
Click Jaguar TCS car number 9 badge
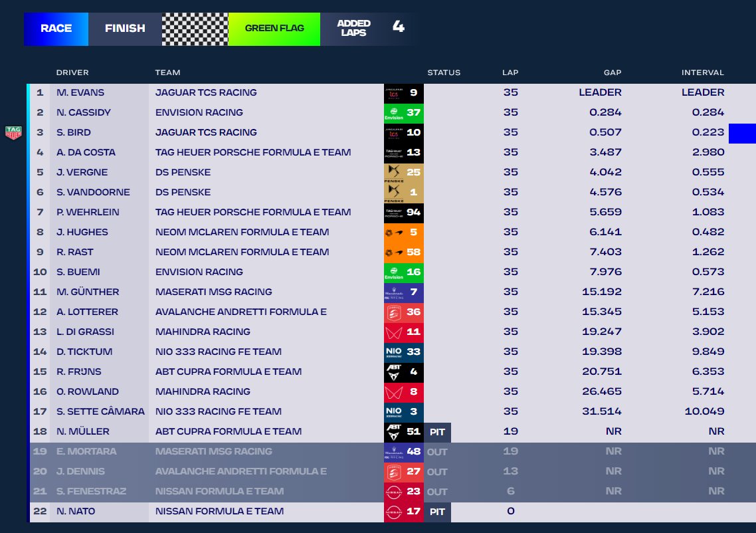403,93
